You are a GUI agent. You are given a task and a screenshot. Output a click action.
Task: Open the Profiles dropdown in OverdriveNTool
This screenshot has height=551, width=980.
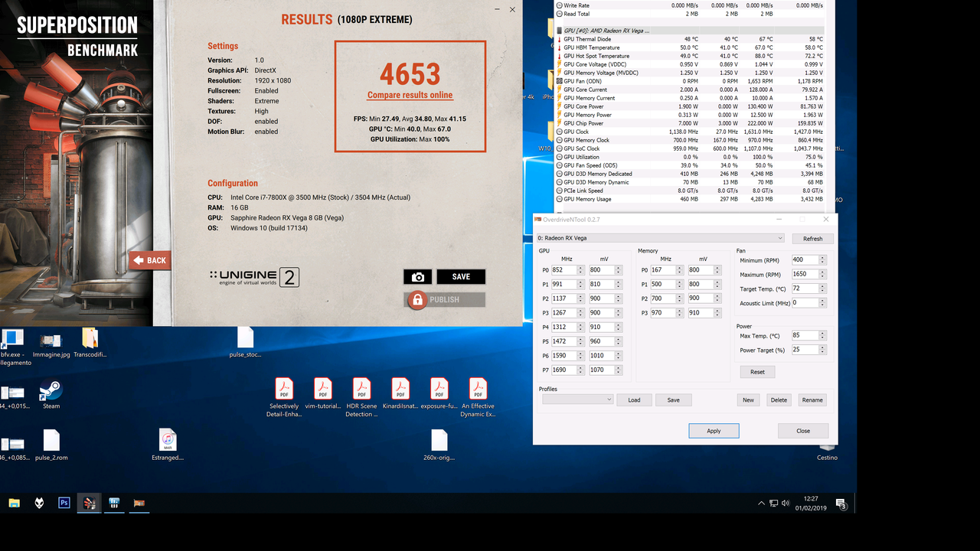[578, 399]
